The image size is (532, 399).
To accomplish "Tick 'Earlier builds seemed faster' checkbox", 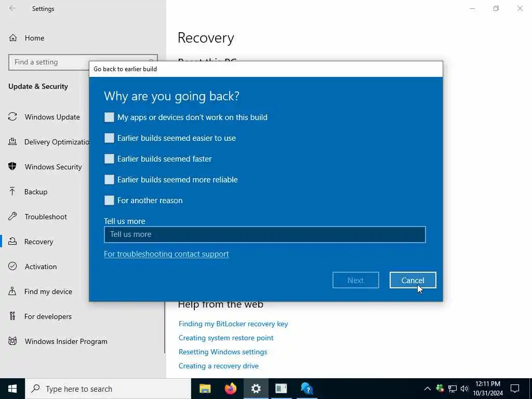I will point(109,159).
